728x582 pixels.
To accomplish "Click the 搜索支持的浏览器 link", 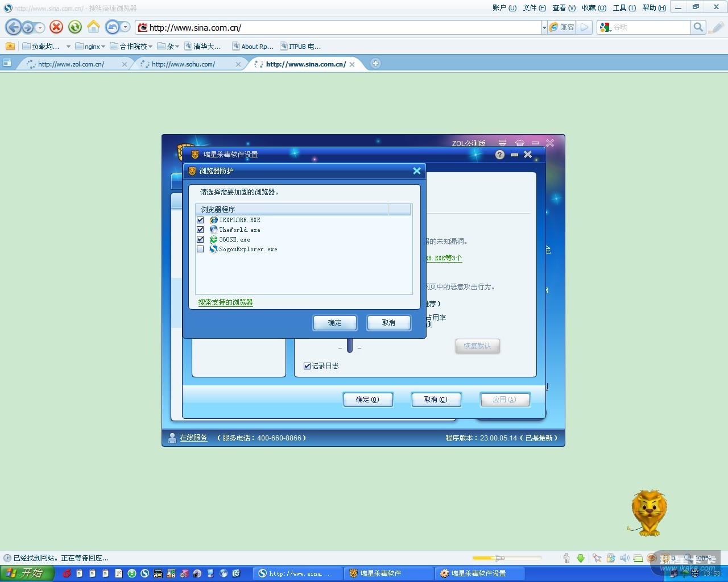I will [x=225, y=302].
